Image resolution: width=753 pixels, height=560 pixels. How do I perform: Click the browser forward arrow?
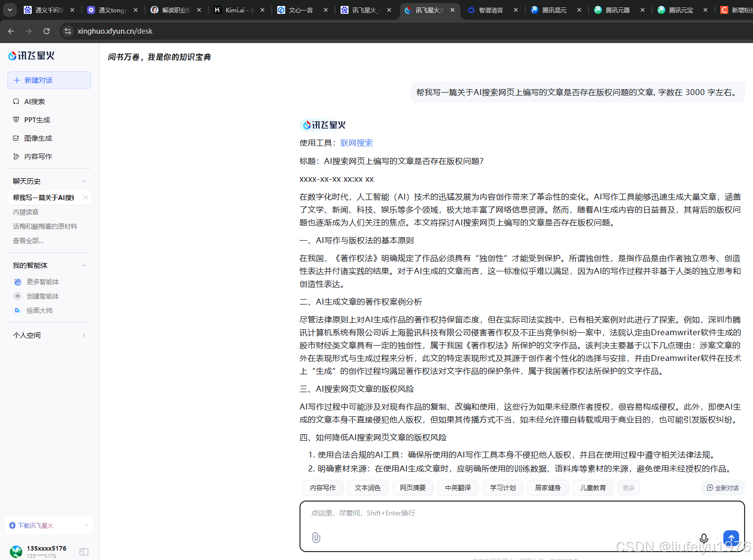29,31
